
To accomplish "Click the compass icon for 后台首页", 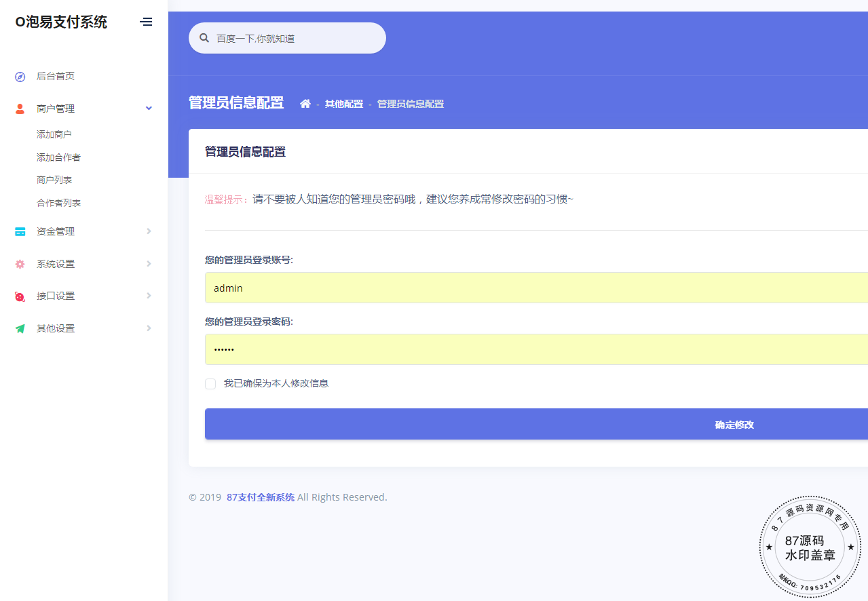I will (20, 77).
